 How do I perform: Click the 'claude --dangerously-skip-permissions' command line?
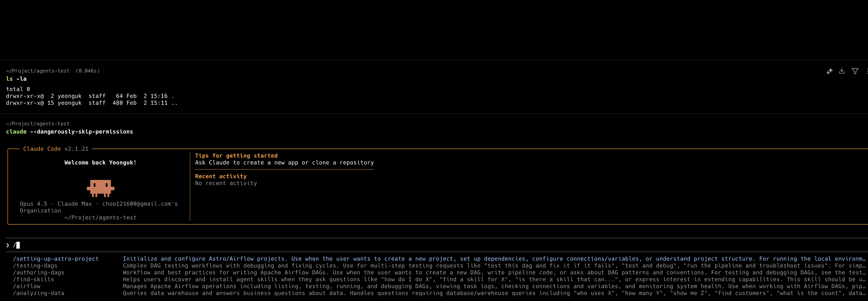coord(69,132)
